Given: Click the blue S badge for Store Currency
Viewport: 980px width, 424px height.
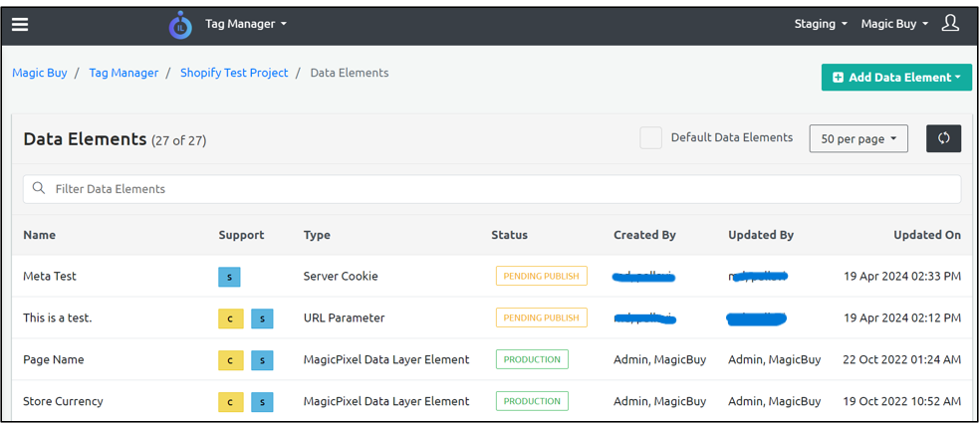Looking at the screenshot, I should 262,402.
